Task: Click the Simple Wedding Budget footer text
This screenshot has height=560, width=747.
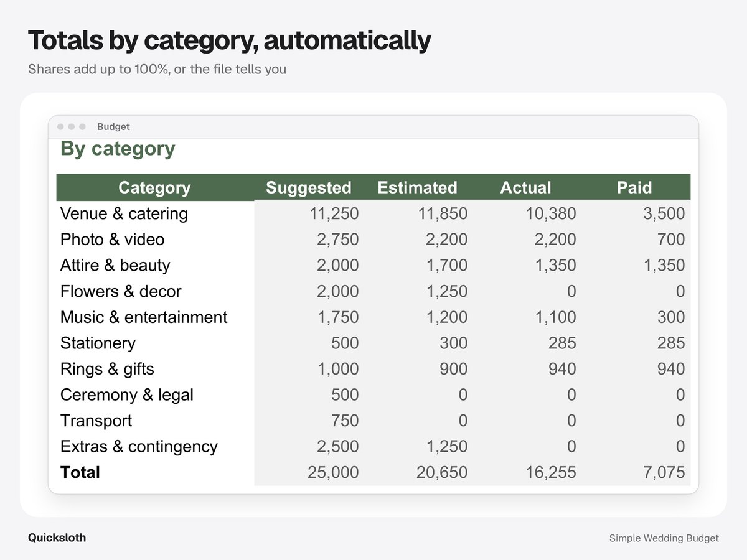Action: tap(664, 538)
